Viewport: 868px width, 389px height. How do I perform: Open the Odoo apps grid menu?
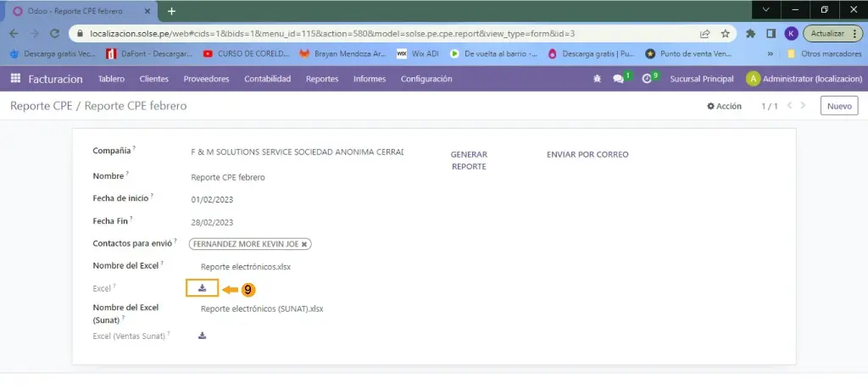pyautogui.click(x=15, y=79)
